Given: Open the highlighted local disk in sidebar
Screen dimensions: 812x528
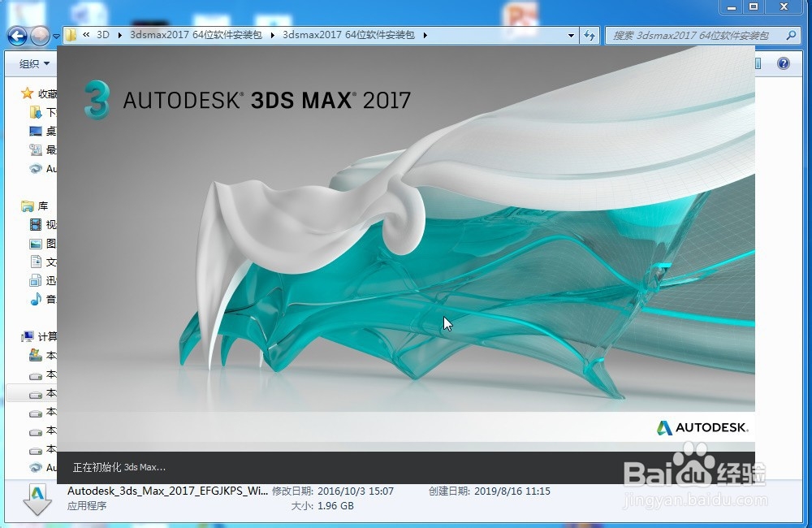Looking at the screenshot, I should (x=32, y=393).
